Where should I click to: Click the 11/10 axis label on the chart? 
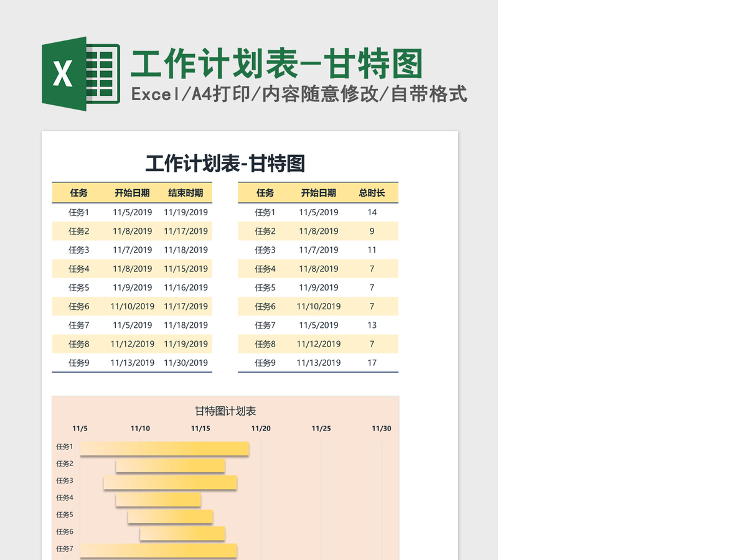pos(140,429)
